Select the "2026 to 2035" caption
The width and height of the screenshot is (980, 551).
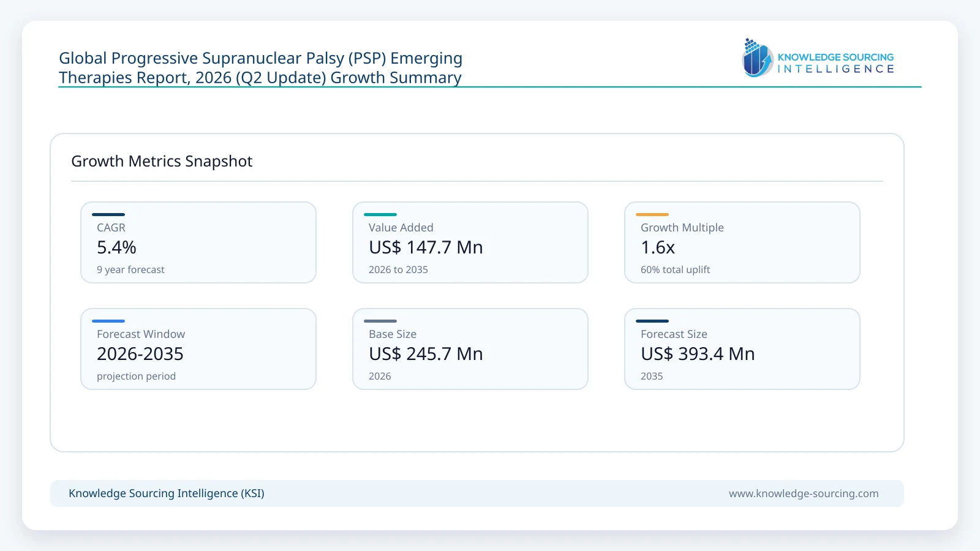click(x=398, y=269)
